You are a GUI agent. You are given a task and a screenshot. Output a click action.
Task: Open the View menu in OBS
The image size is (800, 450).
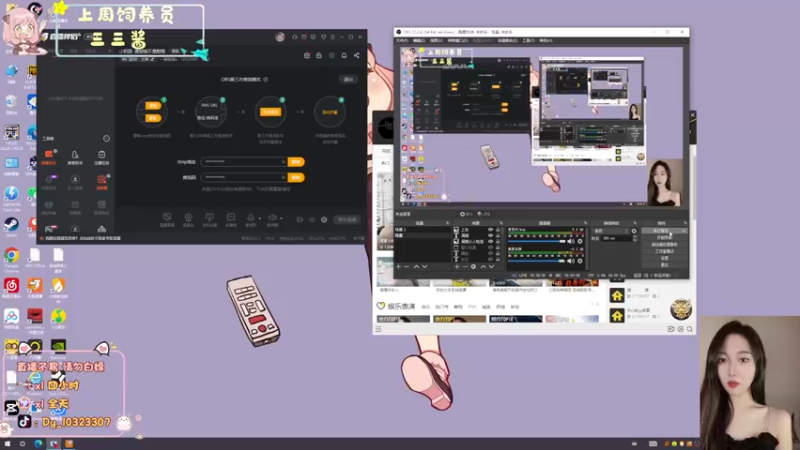point(436,40)
